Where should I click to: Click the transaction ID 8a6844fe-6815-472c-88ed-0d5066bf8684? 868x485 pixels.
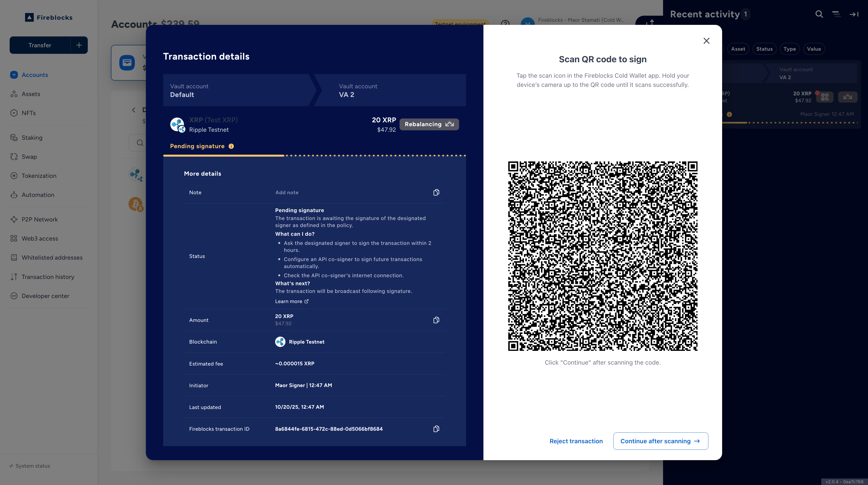[x=329, y=429]
